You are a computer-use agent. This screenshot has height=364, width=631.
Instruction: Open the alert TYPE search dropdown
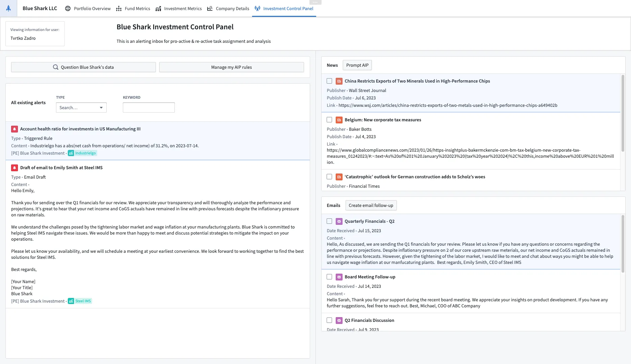pos(81,108)
